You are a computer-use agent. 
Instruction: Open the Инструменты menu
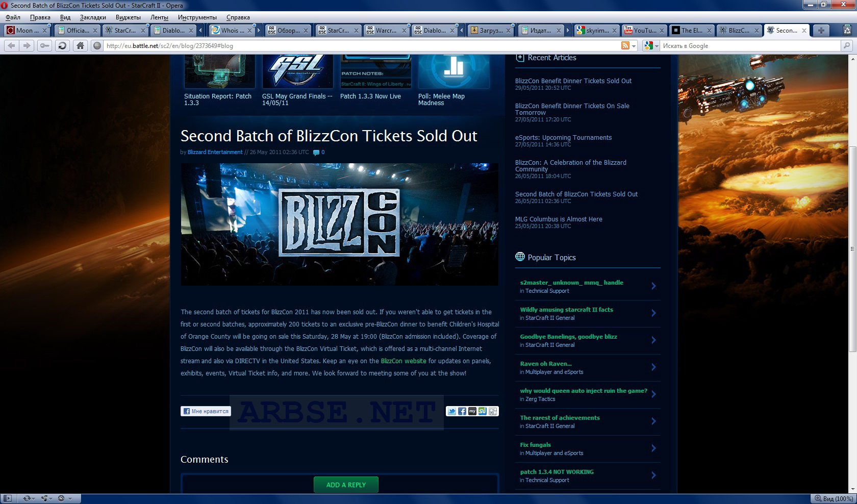[197, 17]
